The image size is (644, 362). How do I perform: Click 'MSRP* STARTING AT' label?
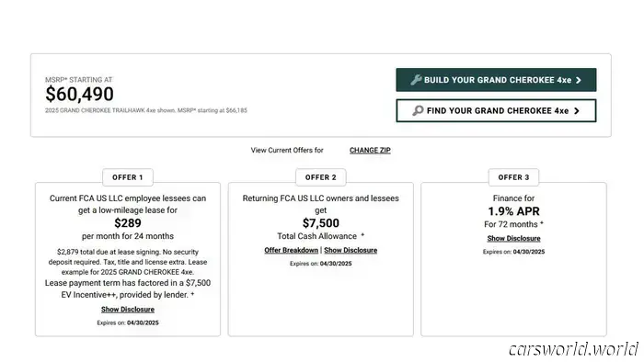coord(79,80)
